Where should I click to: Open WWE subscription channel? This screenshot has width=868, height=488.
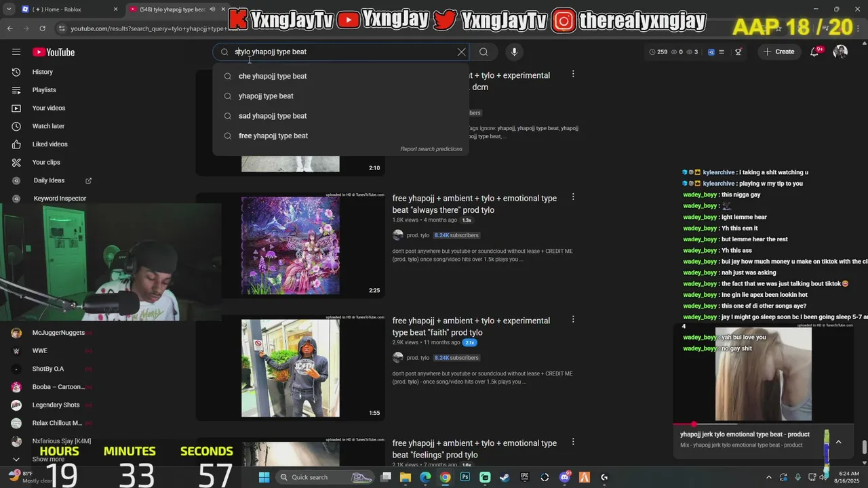point(39,351)
